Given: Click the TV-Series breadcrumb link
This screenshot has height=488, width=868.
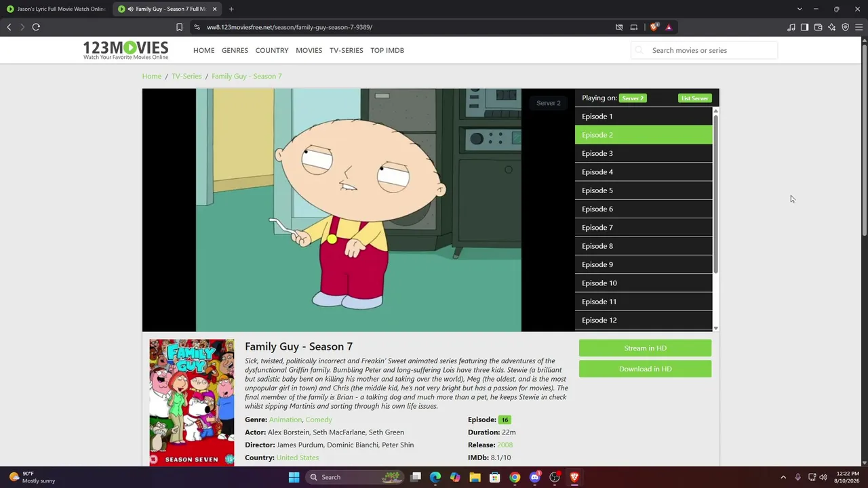Looking at the screenshot, I should (x=186, y=76).
